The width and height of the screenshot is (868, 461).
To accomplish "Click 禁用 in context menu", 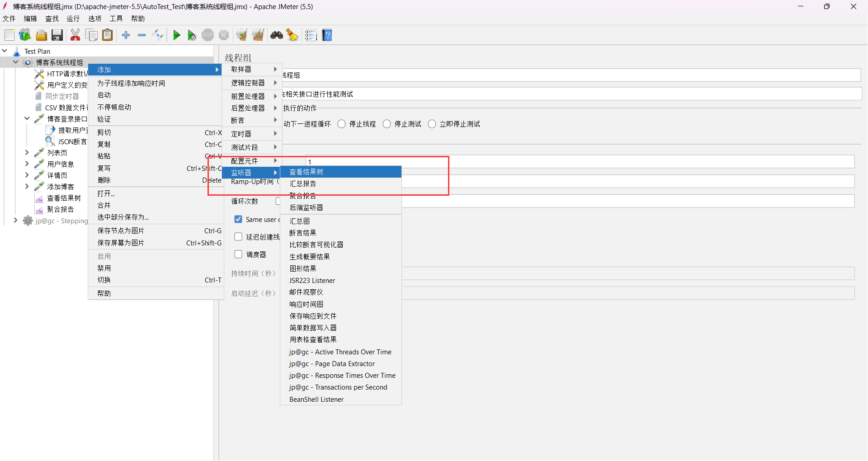I will pyautogui.click(x=156, y=268).
